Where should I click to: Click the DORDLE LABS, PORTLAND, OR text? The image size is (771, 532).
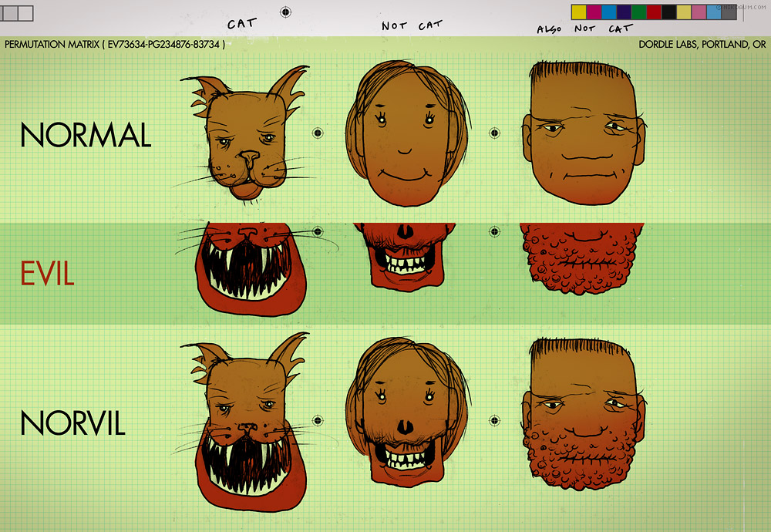(702, 45)
